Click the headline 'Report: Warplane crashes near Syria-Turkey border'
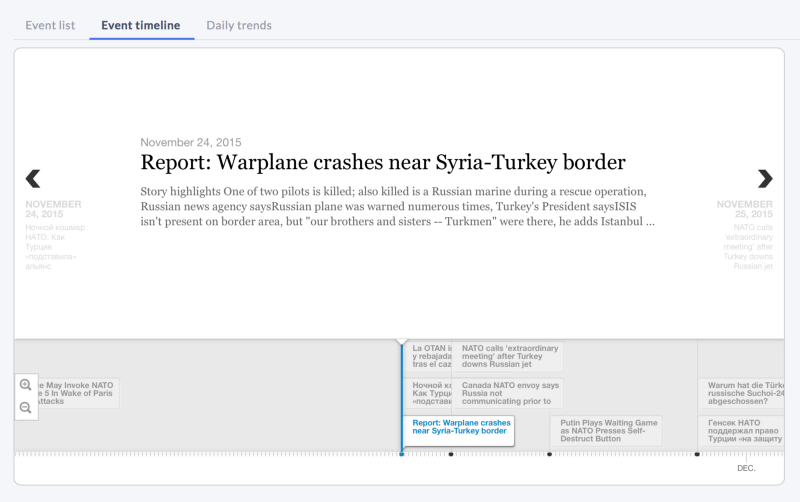800x502 pixels. pyautogui.click(x=383, y=162)
